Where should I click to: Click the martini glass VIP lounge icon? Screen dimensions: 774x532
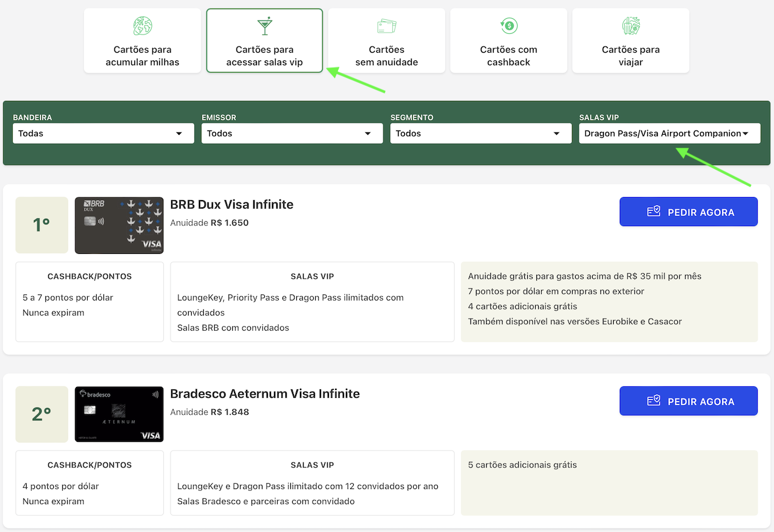point(265,26)
